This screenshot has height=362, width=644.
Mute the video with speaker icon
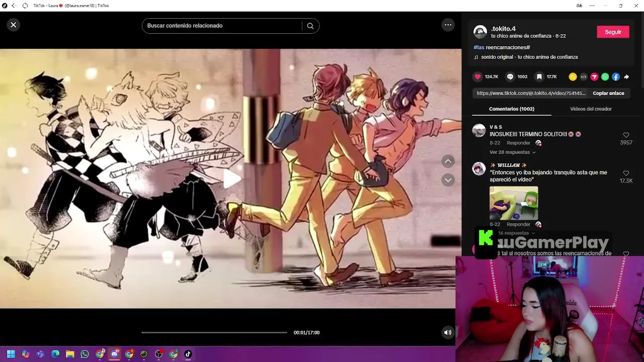tap(448, 332)
